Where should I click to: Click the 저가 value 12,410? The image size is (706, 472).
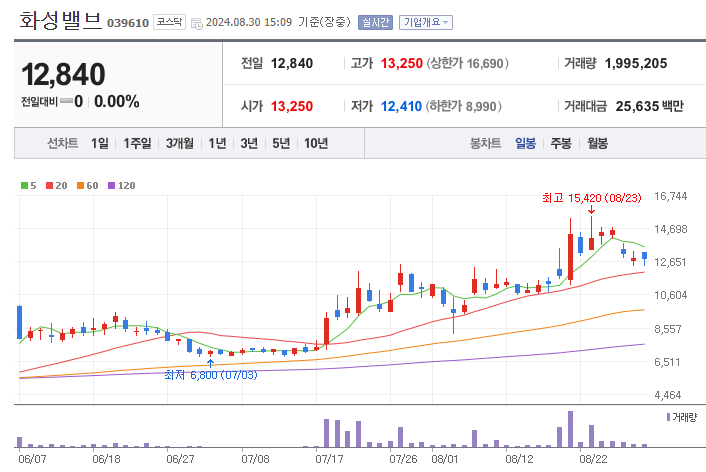tap(401, 106)
